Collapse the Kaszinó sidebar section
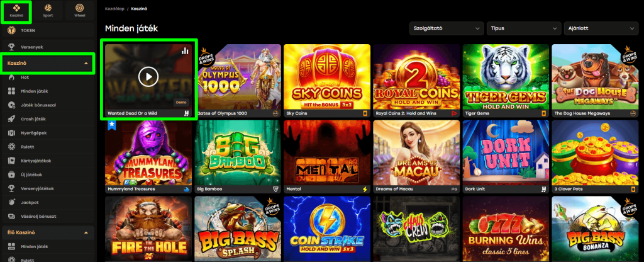Viewport: 644px width, 262px height. (86, 64)
